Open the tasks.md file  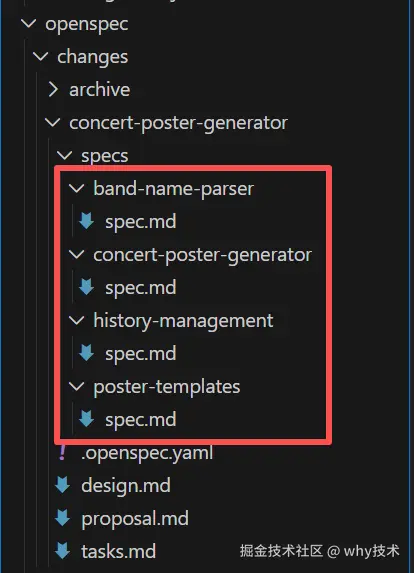[x=118, y=551]
